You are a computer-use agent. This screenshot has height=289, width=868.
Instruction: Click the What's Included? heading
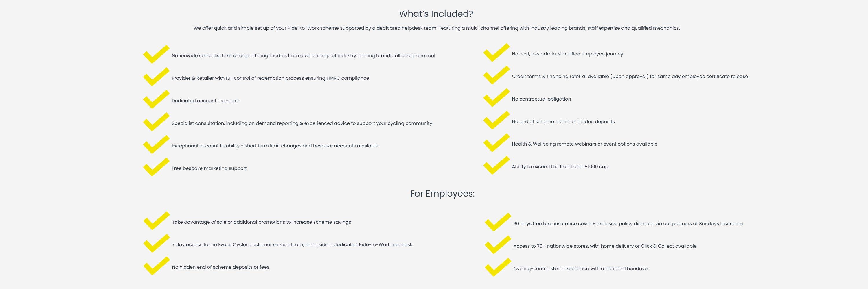[x=436, y=14]
